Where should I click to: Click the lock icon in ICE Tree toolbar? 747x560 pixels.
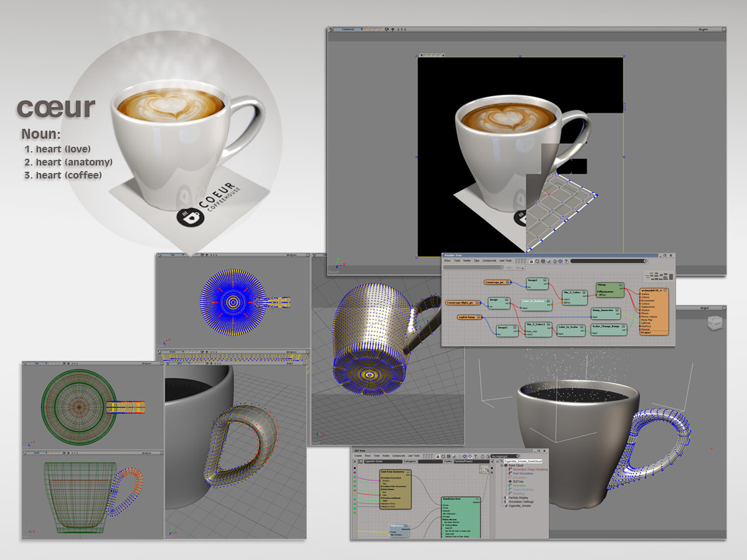point(438,456)
